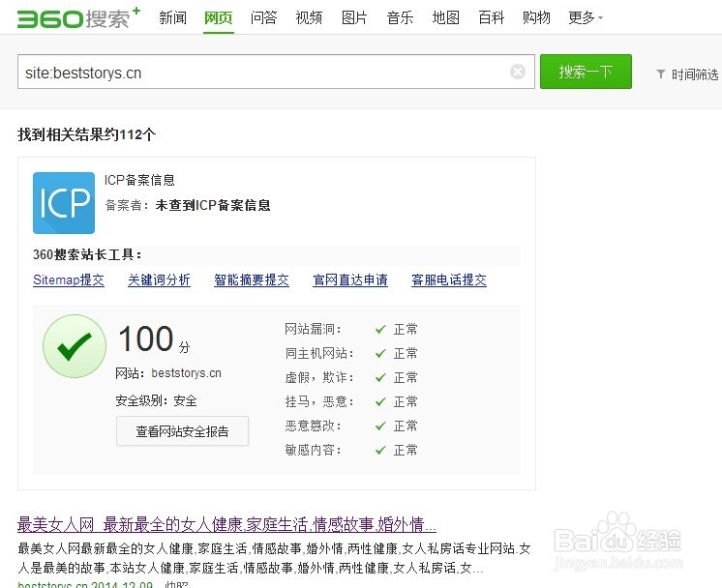
Task: Click the ICP备案信息 heading text
Action: (x=139, y=180)
